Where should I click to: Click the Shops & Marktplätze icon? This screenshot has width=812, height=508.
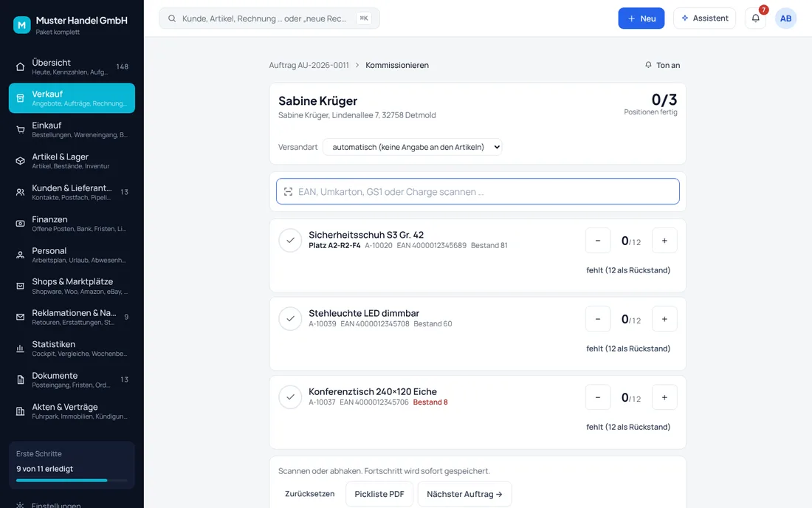pyautogui.click(x=20, y=286)
